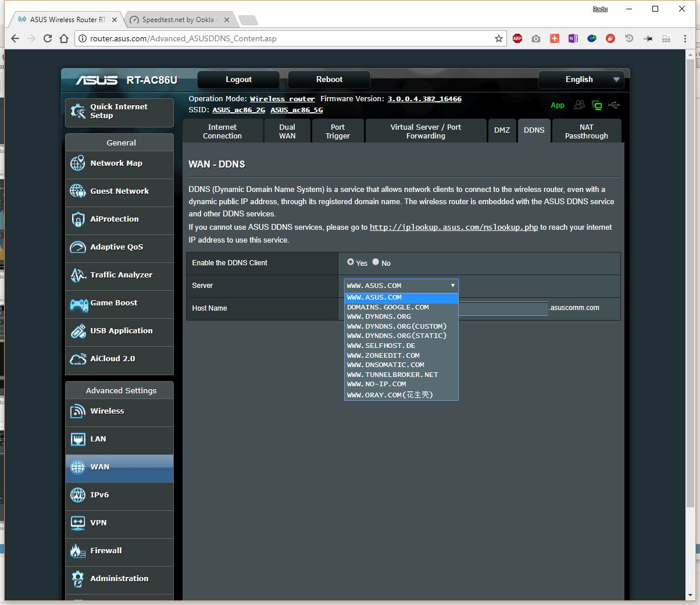Image resolution: width=700 pixels, height=605 pixels.
Task: Switch to the Internet Connection tab
Action: tap(222, 131)
